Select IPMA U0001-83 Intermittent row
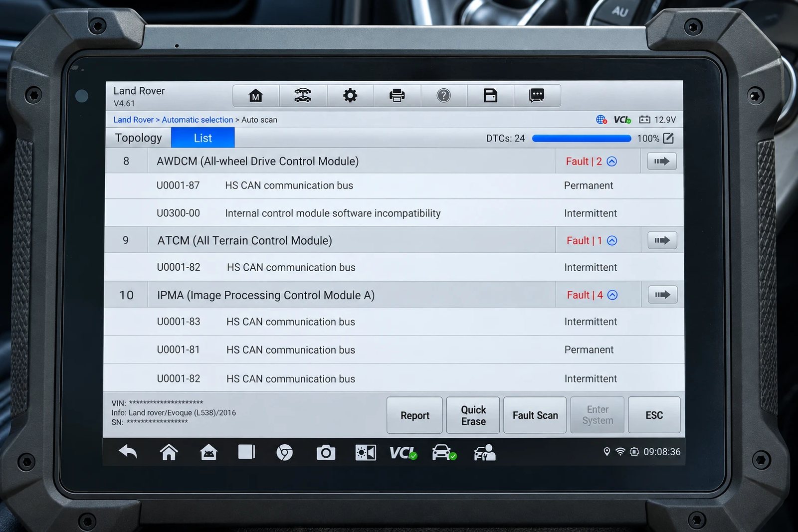 pyautogui.click(x=394, y=322)
